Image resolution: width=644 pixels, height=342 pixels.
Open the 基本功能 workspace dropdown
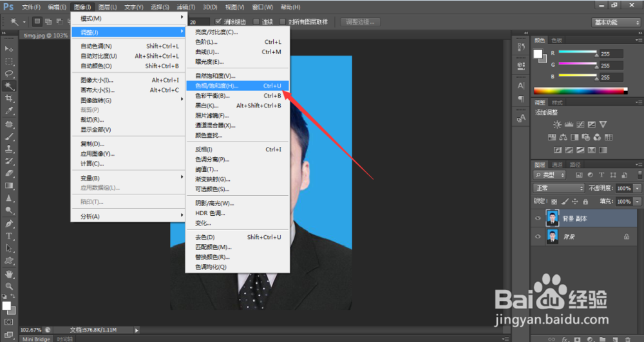coord(616,23)
